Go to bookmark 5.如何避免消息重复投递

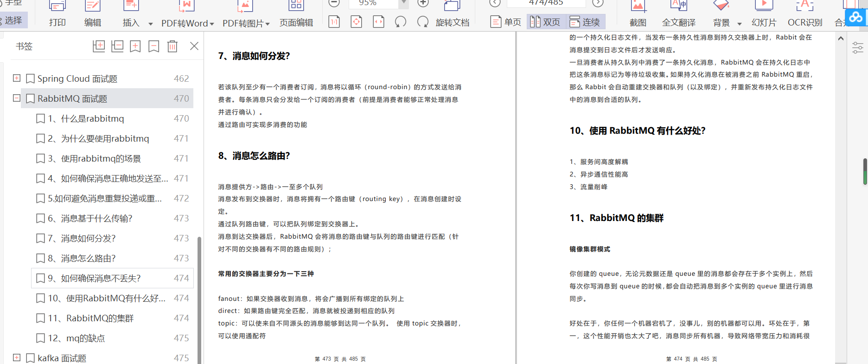pos(105,198)
